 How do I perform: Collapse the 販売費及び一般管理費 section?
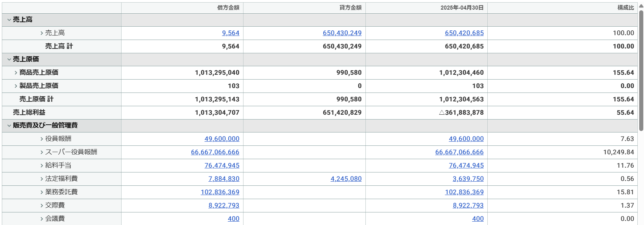[x=9, y=126]
